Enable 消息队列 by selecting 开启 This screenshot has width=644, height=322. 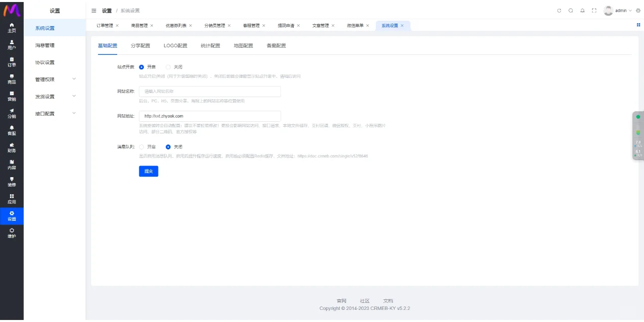pyautogui.click(x=142, y=147)
